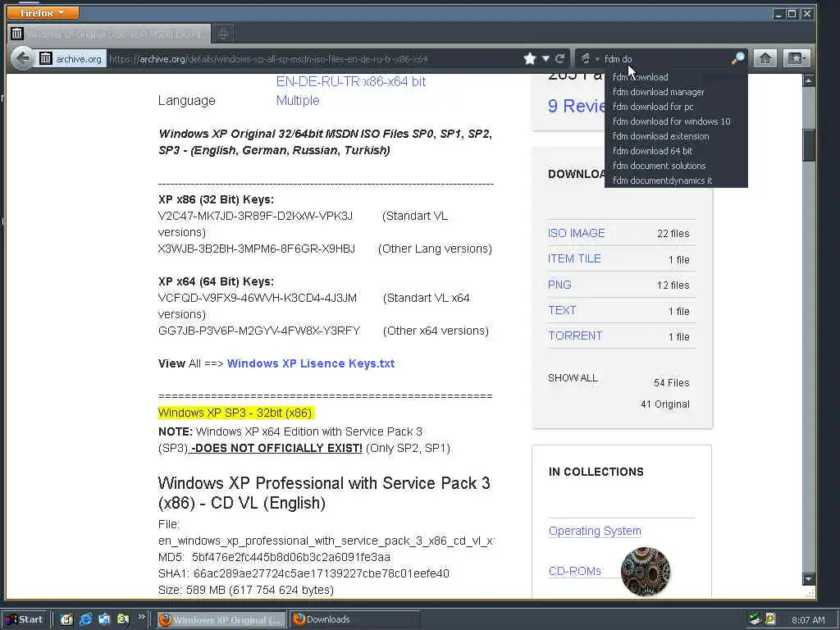Click the gears collection thumbnail image
Image resolution: width=840 pixels, height=630 pixels.
pyautogui.click(x=645, y=571)
